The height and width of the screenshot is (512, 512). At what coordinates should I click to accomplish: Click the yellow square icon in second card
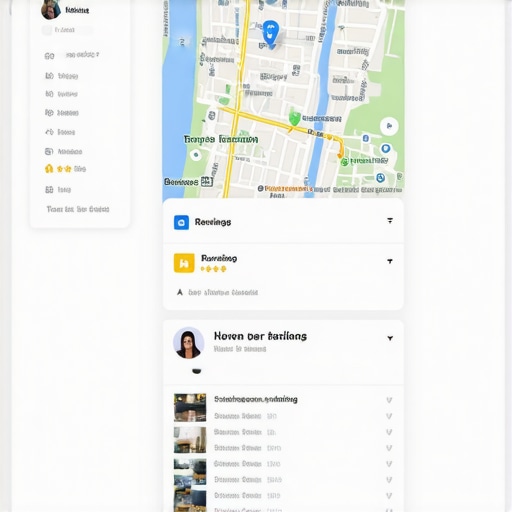click(x=184, y=263)
